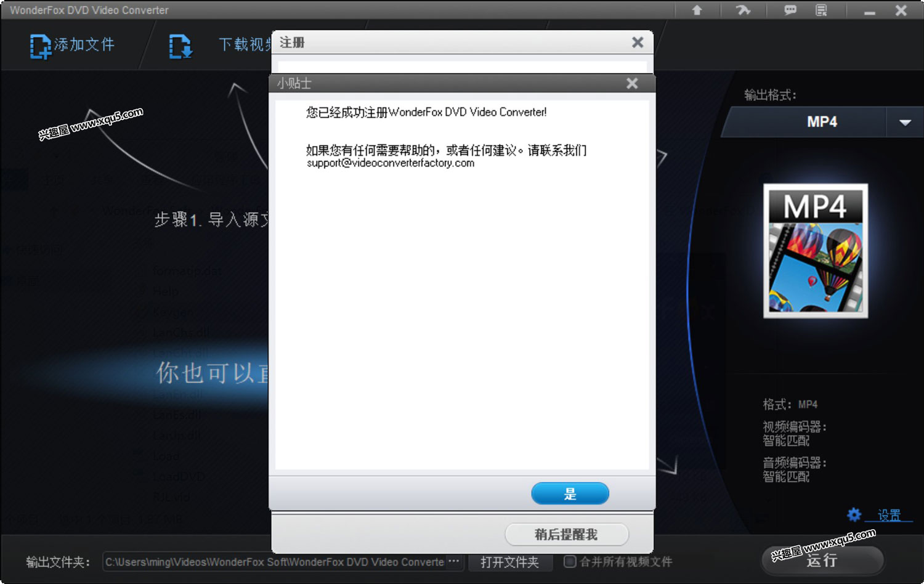
Task: Click the 添加文件 toolbar label
Action: pyautogui.click(x=84, y=44)
